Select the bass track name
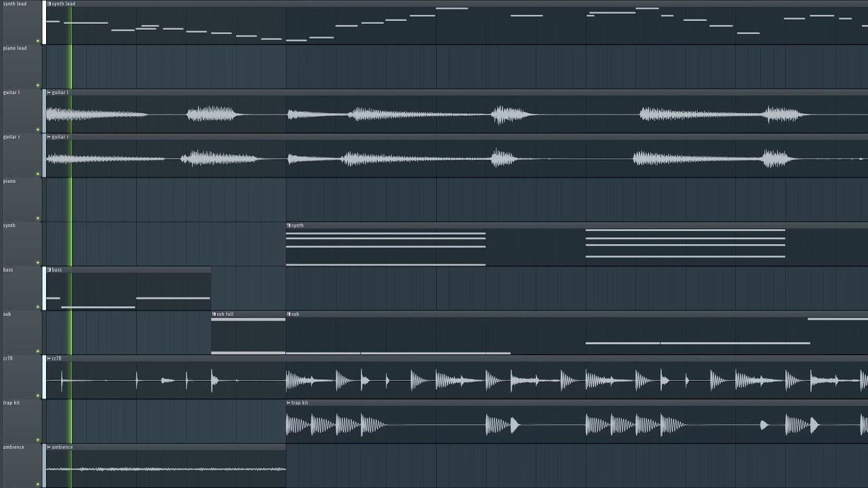The height and width of the screenshot is (488, 868). [x=8, y=270]
